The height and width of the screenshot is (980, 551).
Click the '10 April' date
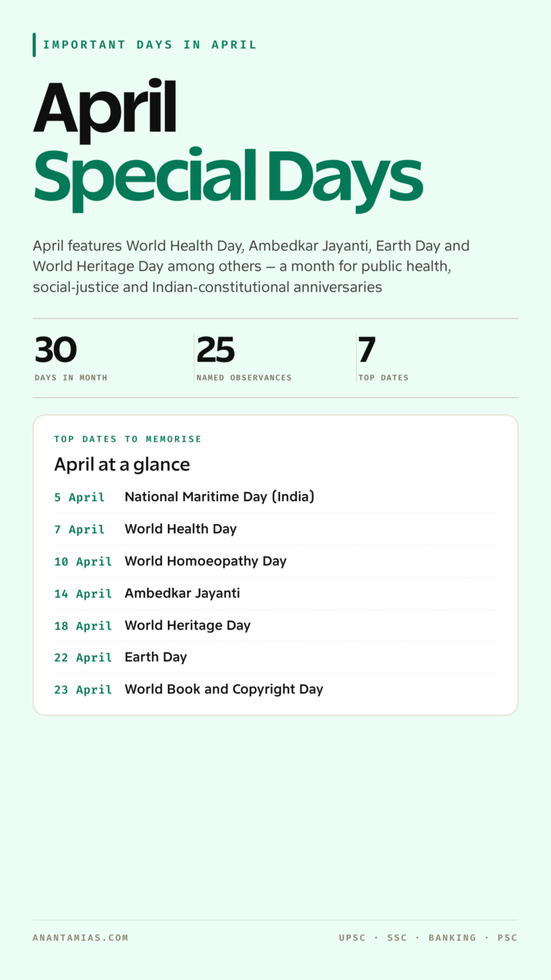83,561
